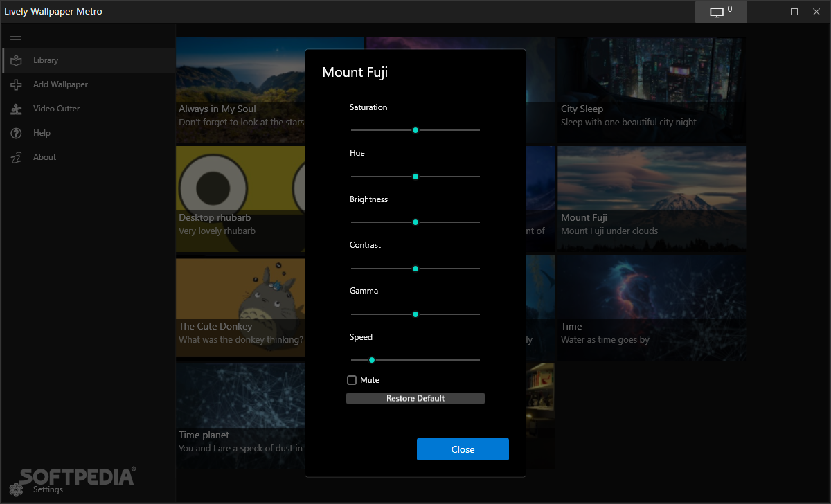This screenshot has width=831, height=504.
Task: Open the display monitor selector in title bar
Action: tap(721, 12)
